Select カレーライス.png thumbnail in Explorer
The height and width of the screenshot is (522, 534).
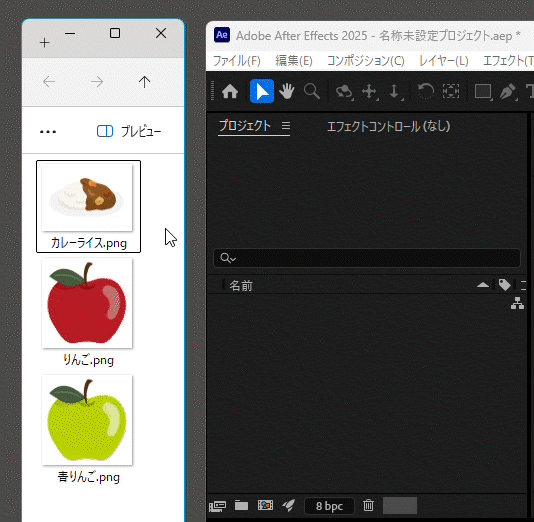pyautogui.click(x=87, y=197)
